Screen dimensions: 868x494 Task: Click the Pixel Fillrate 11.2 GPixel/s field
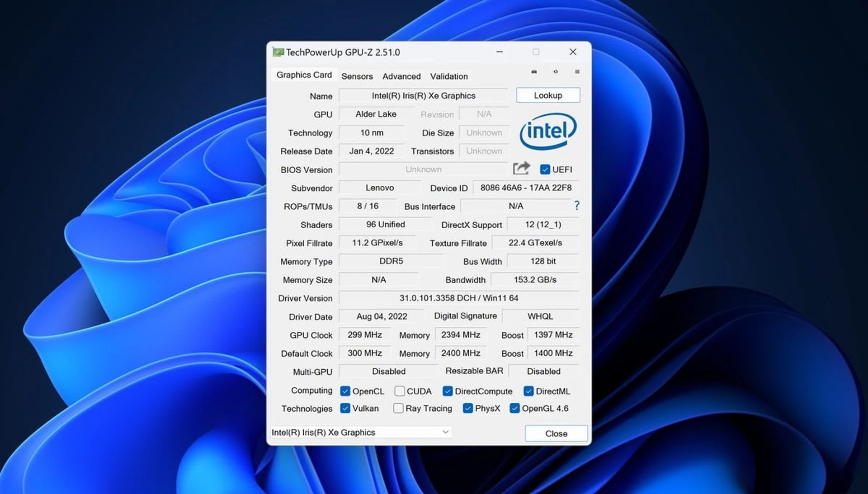377,243
